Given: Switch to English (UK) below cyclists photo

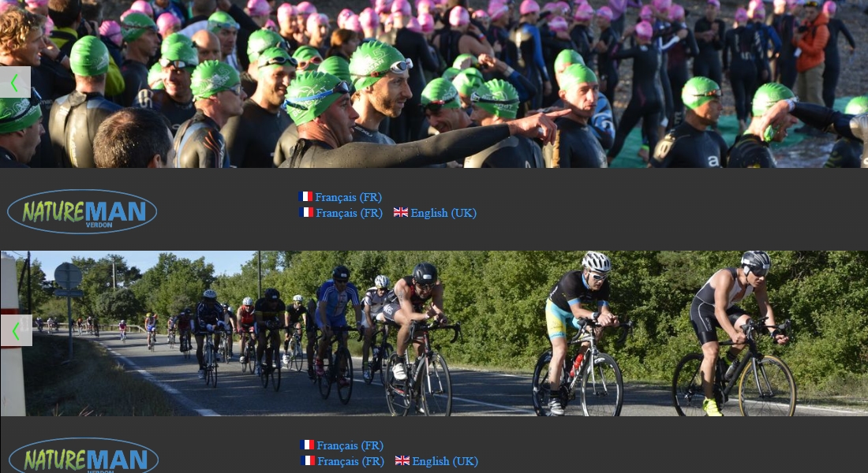Looking at the screenshot, I should point(445,461).
